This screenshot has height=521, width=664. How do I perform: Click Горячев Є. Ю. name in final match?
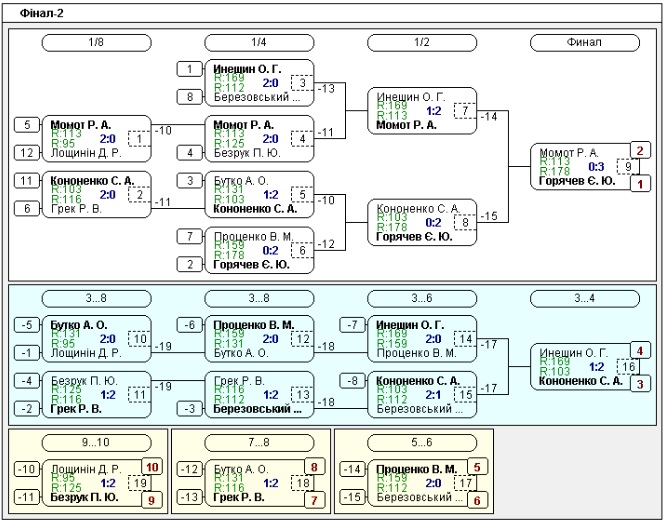(x=577, y=182)
